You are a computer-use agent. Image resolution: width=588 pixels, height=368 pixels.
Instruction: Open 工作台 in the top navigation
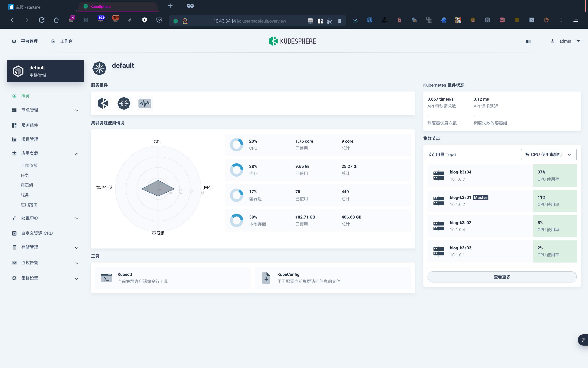62,41
